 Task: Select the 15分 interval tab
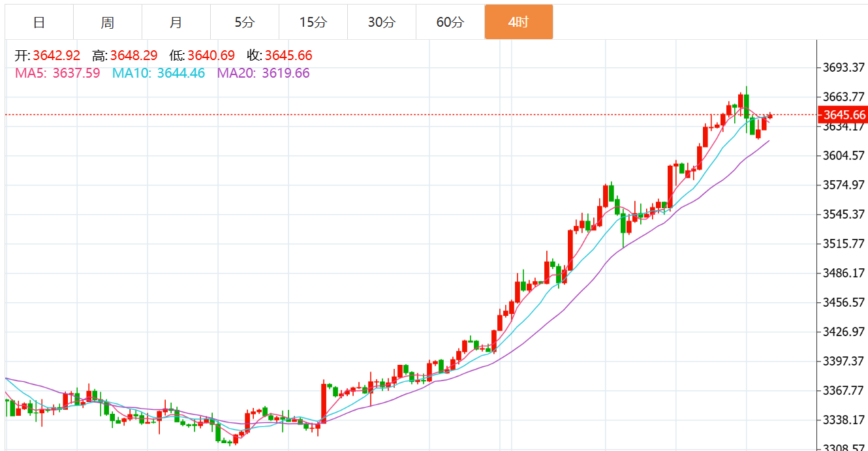313,22
